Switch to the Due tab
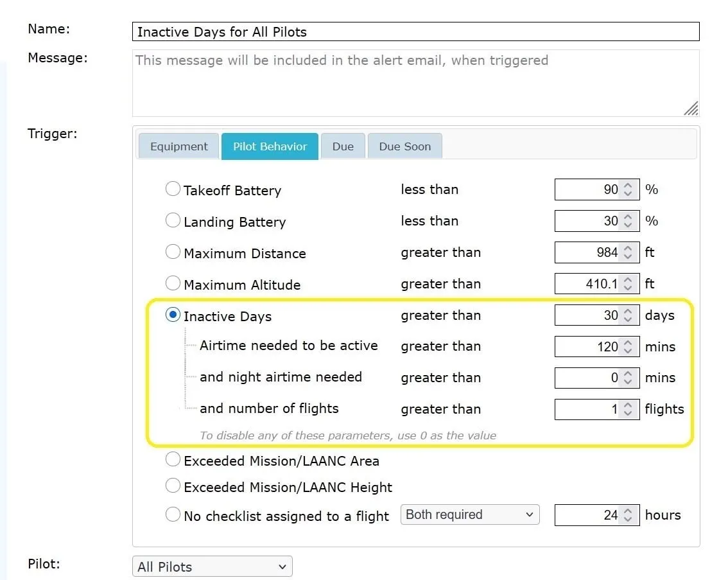Viewport: 728px width, 580px height. [x=343, y=146]
